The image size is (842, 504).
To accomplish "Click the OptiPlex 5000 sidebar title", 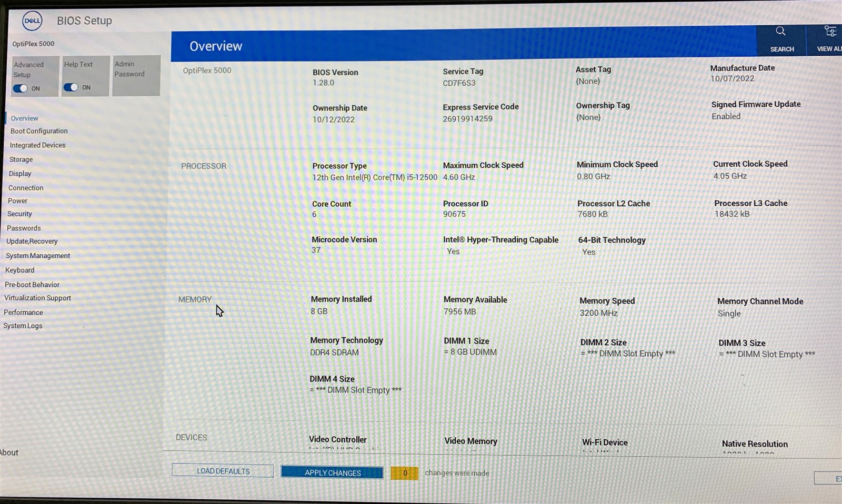I will coord(33,44).
